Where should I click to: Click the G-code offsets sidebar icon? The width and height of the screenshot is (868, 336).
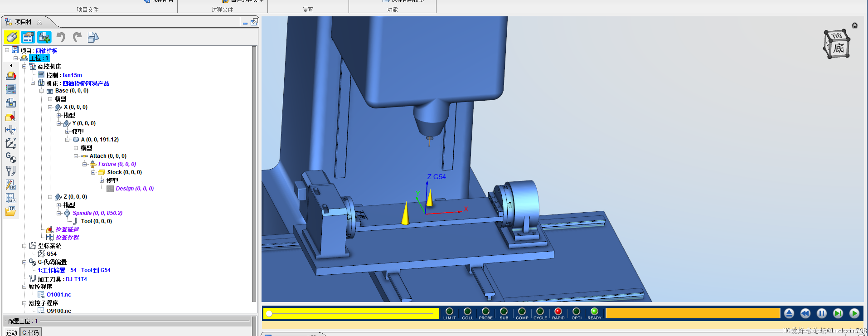click(x=11, y=157)
